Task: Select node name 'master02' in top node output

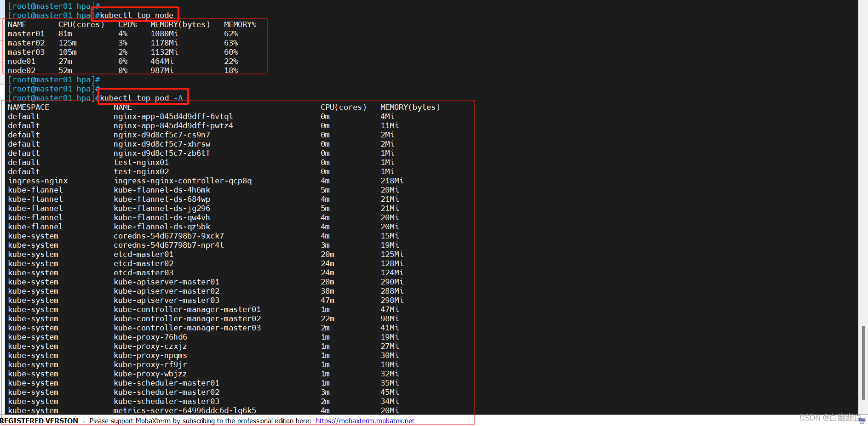Action: click(x=26, y=43)
